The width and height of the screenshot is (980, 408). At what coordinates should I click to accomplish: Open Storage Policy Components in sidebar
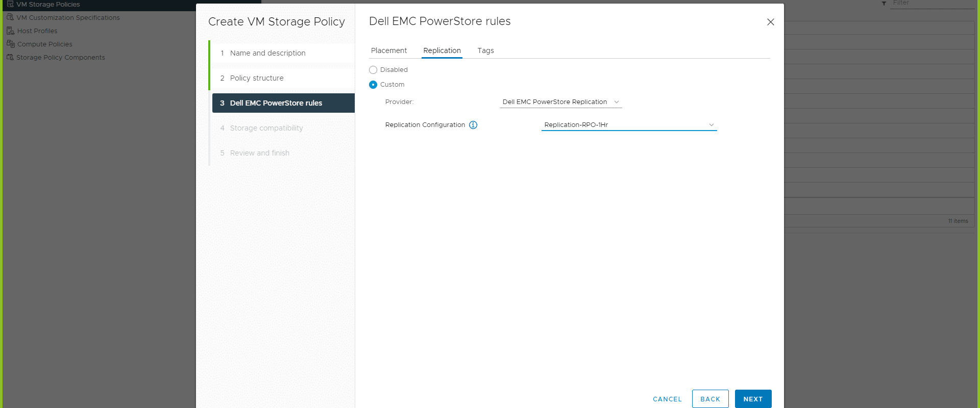tap(61, 57)
